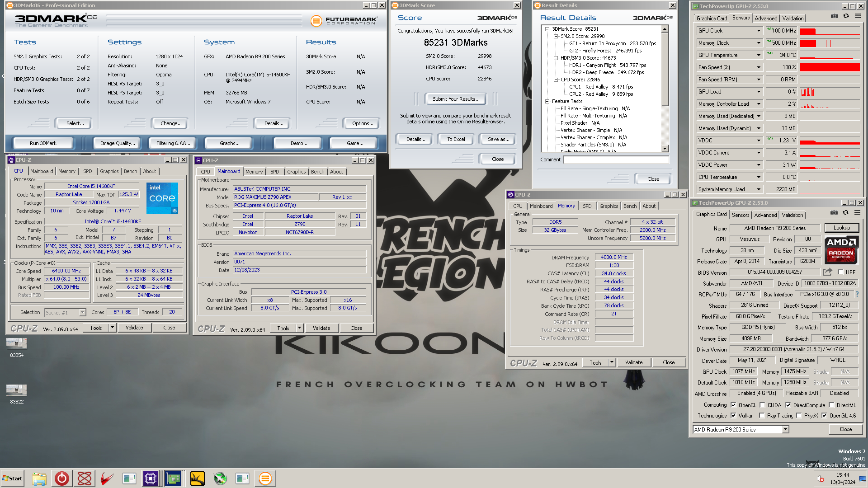The height and width of the screenshot is (488, 868).
Task: Collapse the Feature Tests tree node
Action: click(x=547, y=101)
